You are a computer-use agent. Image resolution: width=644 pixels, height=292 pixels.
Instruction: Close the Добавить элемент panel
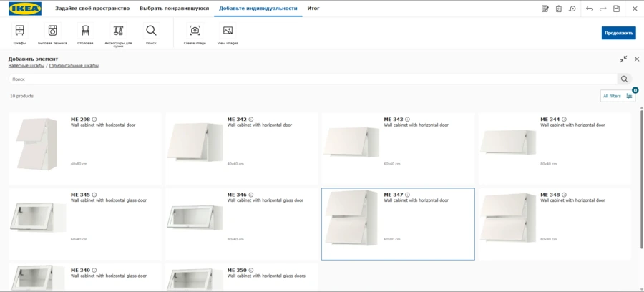point(637,59)
